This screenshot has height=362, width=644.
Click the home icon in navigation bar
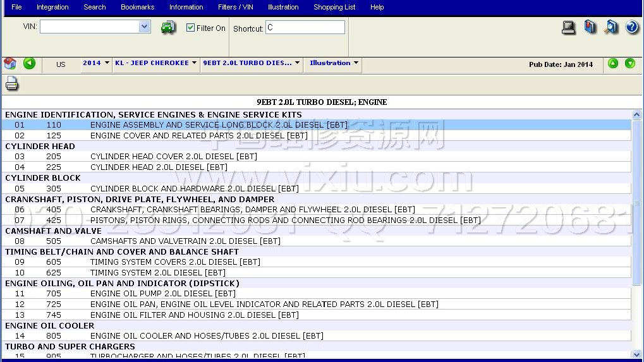(10, 63)
